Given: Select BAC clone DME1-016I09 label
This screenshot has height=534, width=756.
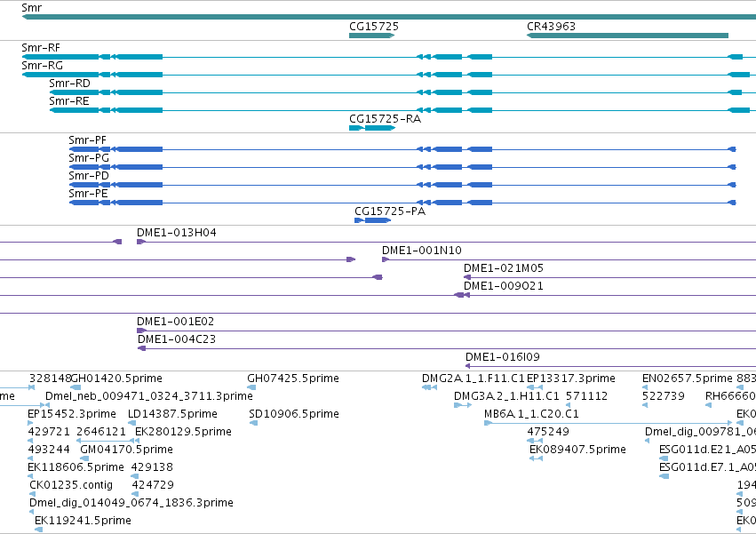Looking at the screenshot, I should pyautogui.click(x=503, y=357).
